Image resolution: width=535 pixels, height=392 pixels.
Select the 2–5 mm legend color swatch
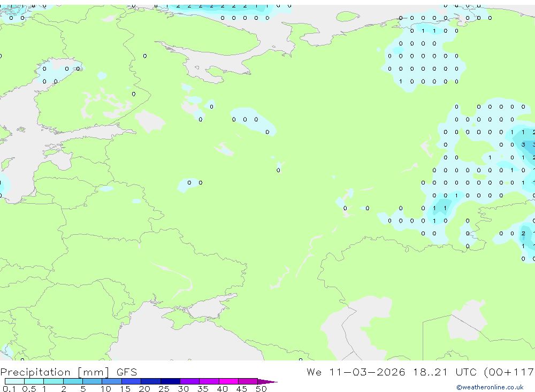73,381
